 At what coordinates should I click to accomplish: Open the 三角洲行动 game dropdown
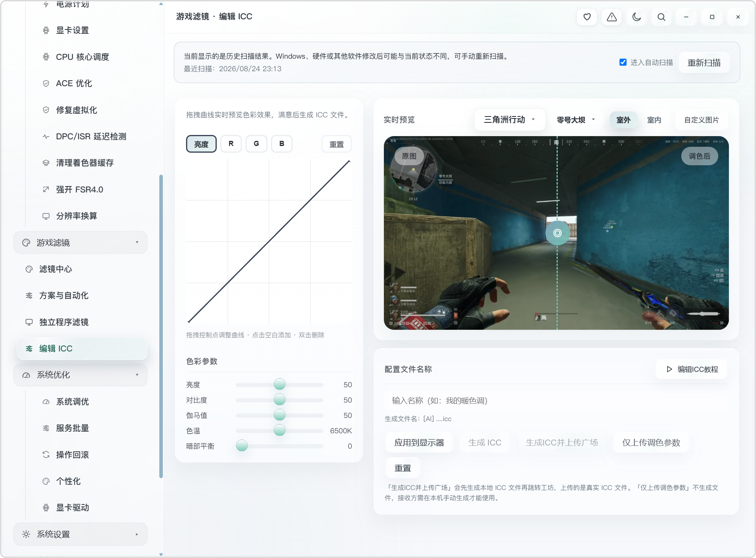point(510,120)
